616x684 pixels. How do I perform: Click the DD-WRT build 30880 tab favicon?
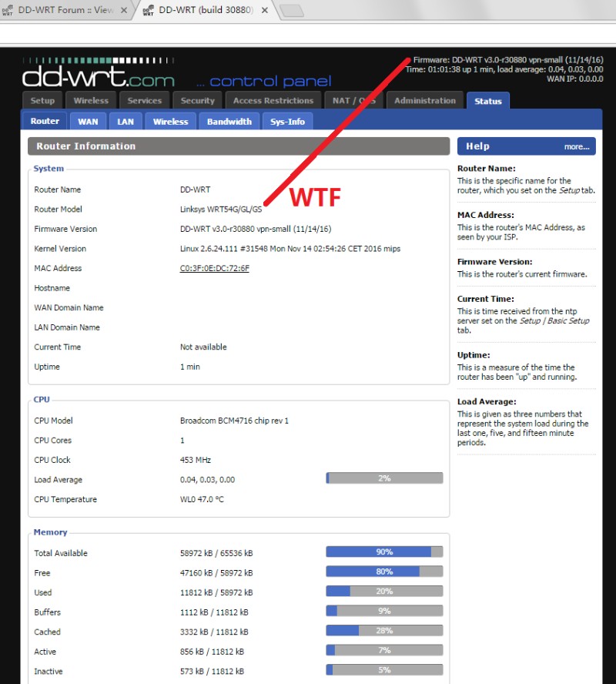[x=148, y=10]
